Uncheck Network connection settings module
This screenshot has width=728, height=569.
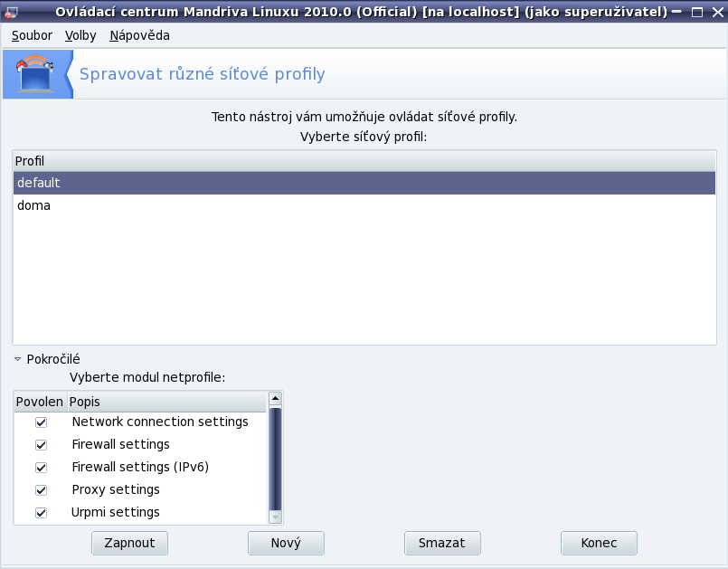point(41,422)
